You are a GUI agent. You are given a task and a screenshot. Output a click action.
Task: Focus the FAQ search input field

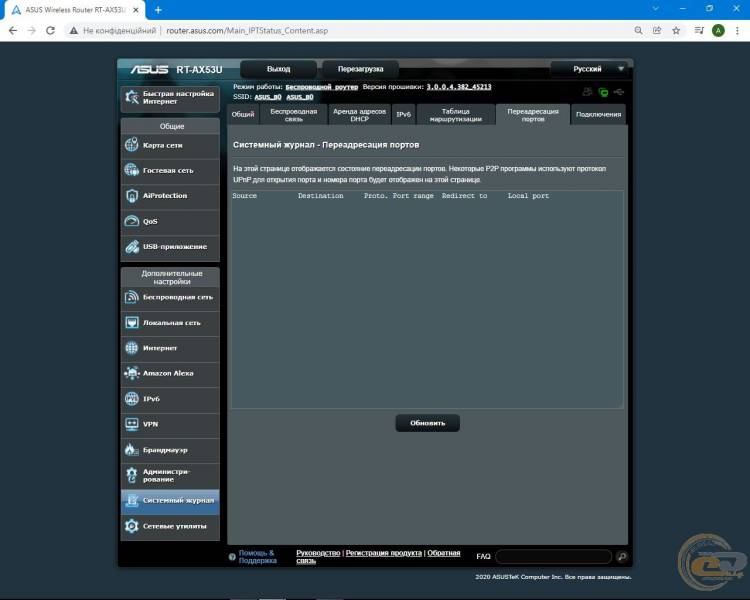[554, 556]
